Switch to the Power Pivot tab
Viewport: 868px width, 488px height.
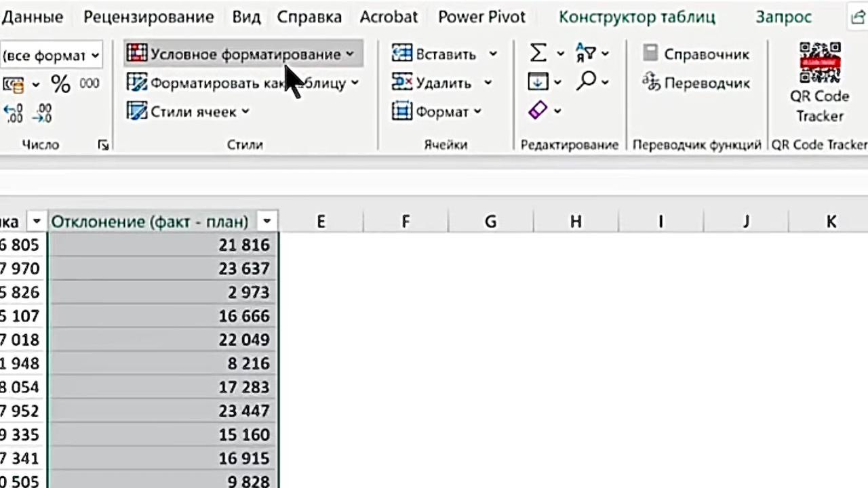click(481, 17)
